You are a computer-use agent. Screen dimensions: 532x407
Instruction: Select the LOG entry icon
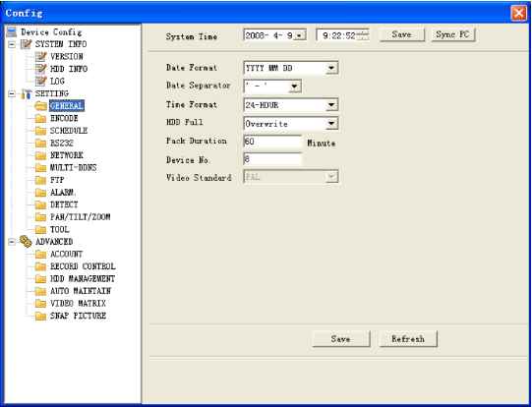click(40, 82)
